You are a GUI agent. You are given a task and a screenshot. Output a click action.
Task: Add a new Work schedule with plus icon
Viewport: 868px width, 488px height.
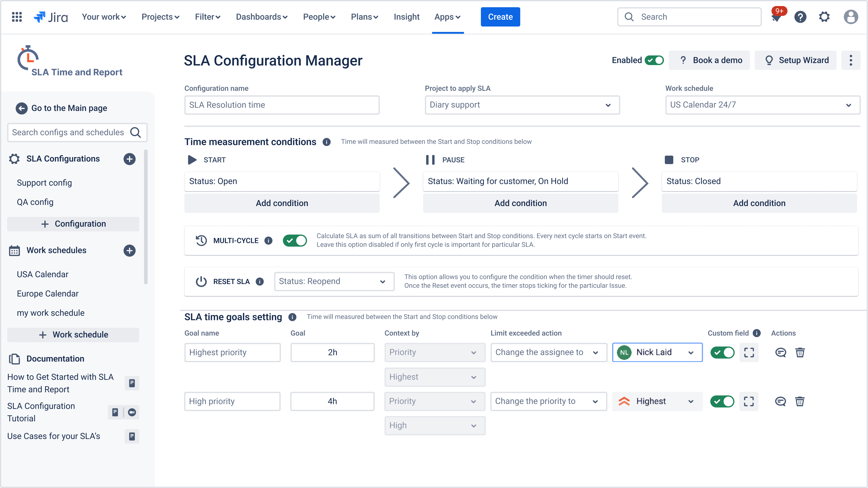coord(129,251)
